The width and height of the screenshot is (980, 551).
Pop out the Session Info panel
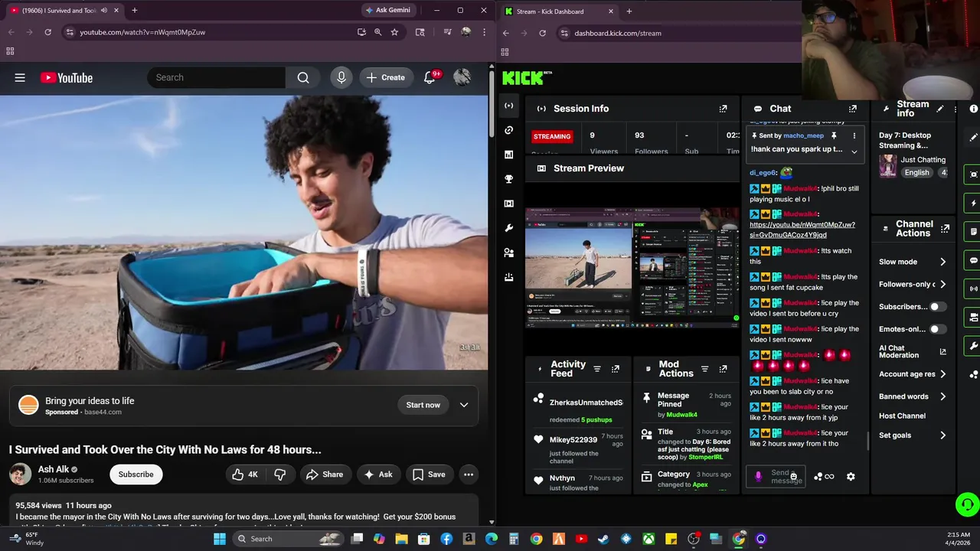pyautogui.click(x=723, y=109)
